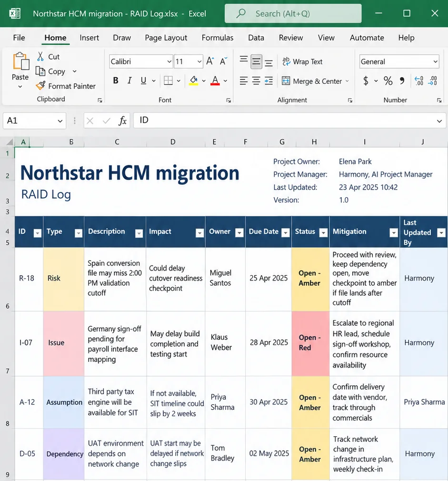Open the font name Calibri dropdown
This screenshot has height=481, width=448.
[169, 61]
